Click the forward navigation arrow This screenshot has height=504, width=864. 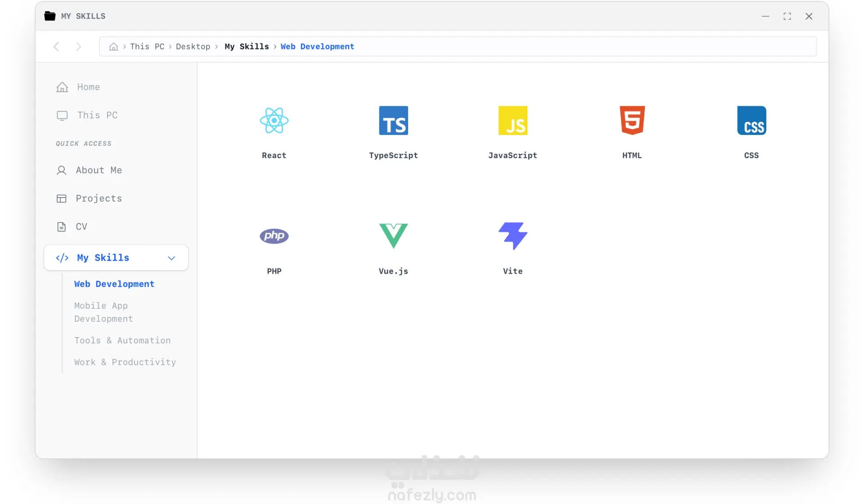78,46
